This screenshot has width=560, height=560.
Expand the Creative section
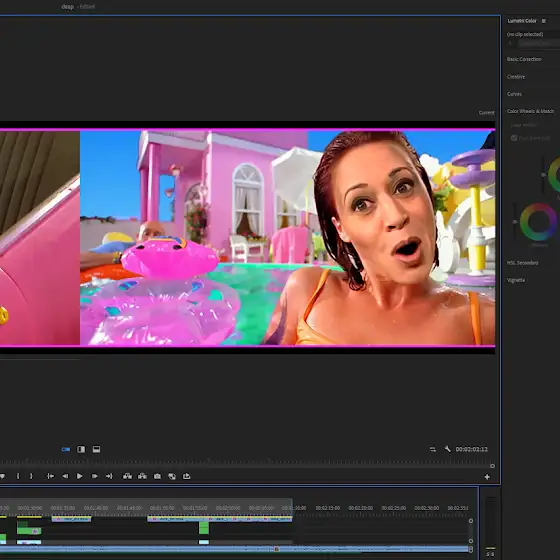click(x=516, y=76)
